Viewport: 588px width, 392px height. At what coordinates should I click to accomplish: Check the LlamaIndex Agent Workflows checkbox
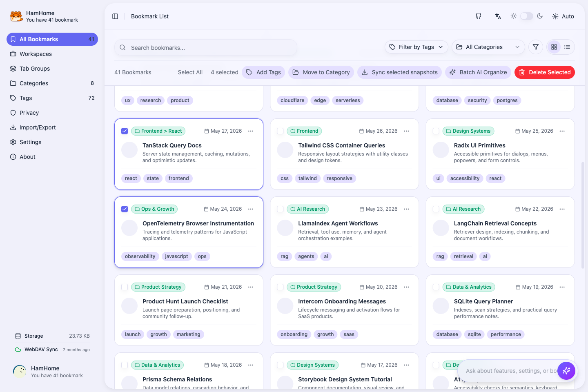coord(280,209)
